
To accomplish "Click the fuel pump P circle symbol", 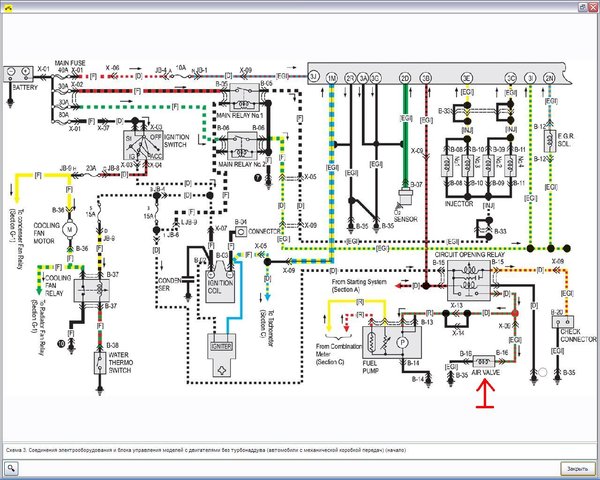I will click(x=402, y=342).
